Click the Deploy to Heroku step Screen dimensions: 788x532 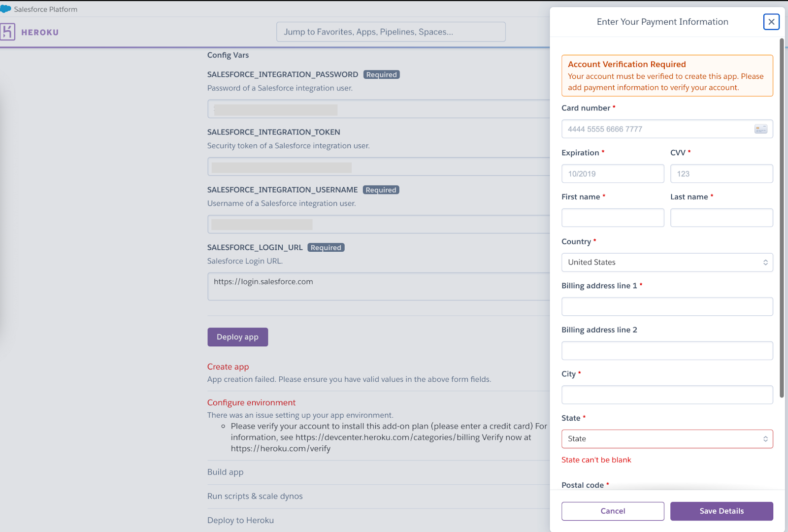tap(240, 520)
